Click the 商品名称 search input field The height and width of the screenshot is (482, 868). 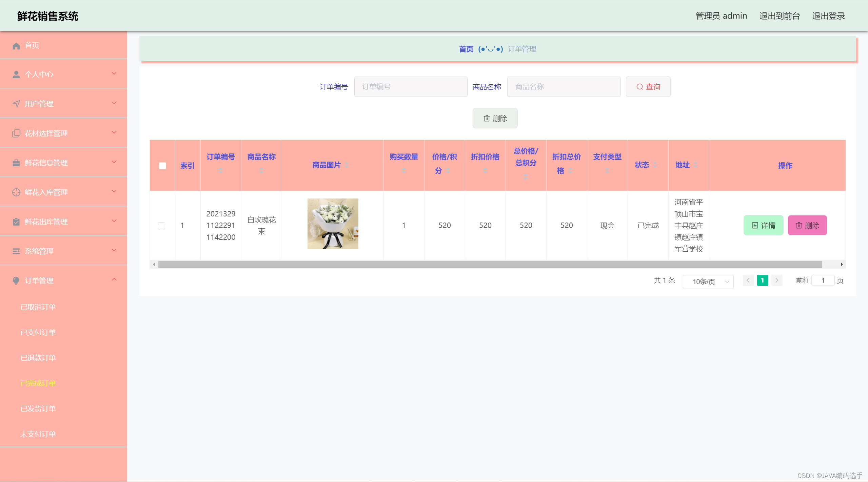(564, 87)
